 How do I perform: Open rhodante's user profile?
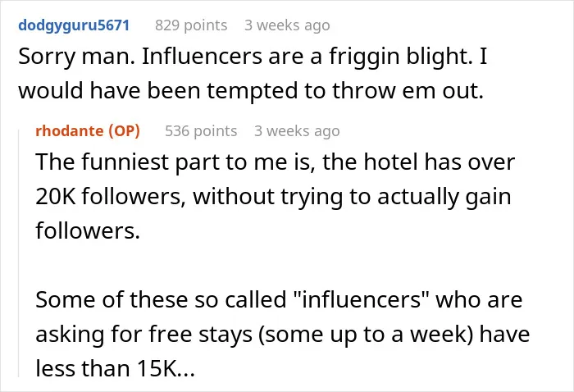[70, 131]
